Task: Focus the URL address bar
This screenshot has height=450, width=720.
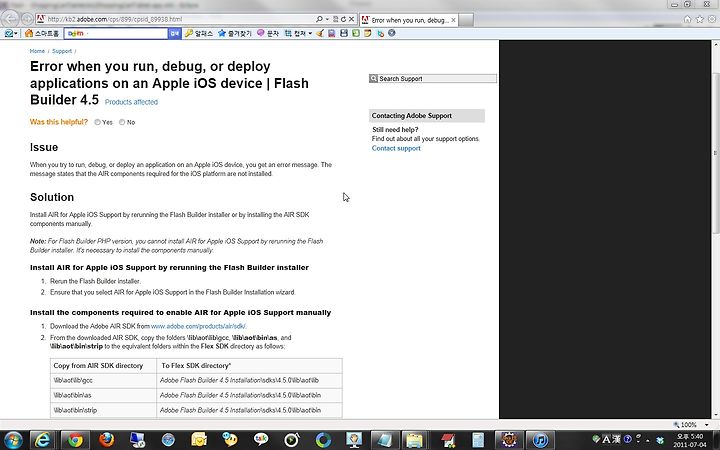Action: pos(174,19)
